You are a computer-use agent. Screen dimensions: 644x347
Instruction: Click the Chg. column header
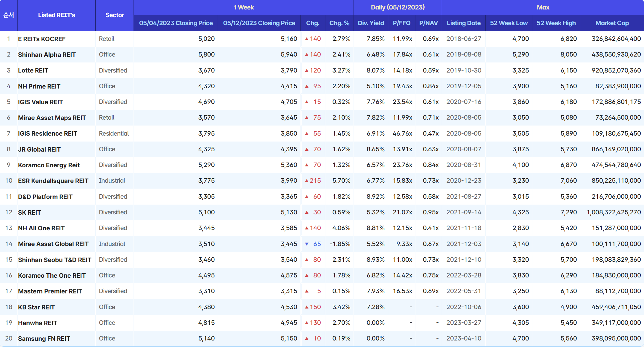pos(313,23)
